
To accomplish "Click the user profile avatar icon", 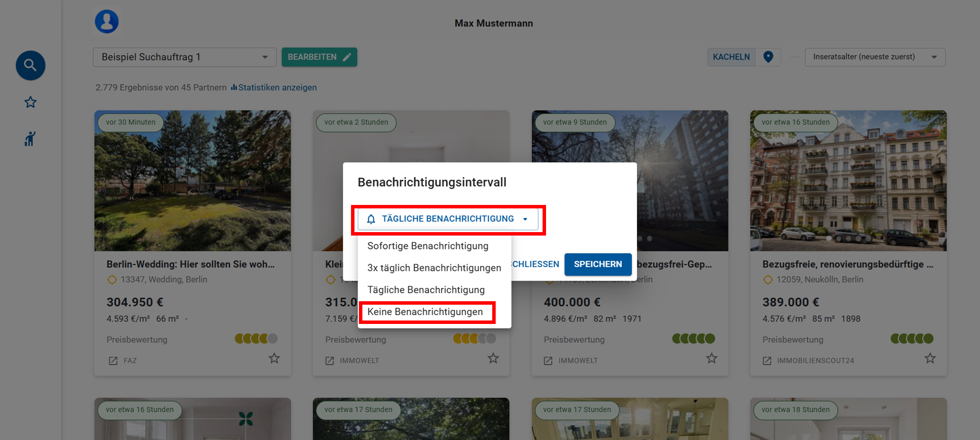I will (107, 22).
